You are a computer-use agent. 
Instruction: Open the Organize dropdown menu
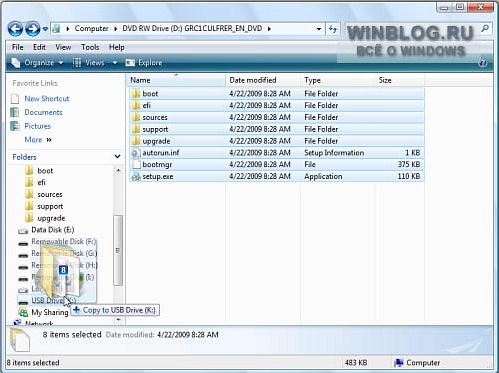[x=37, y=63]
